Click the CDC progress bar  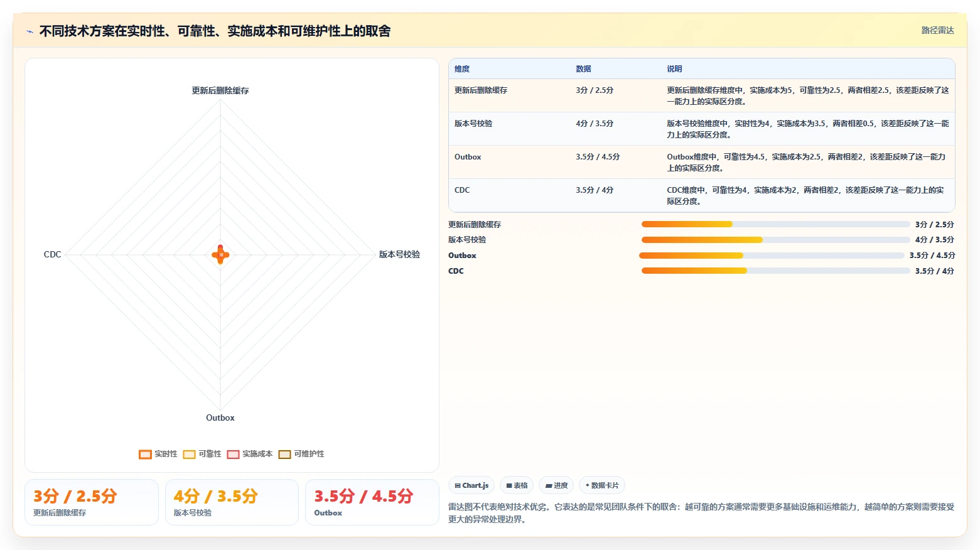[775, 271]
